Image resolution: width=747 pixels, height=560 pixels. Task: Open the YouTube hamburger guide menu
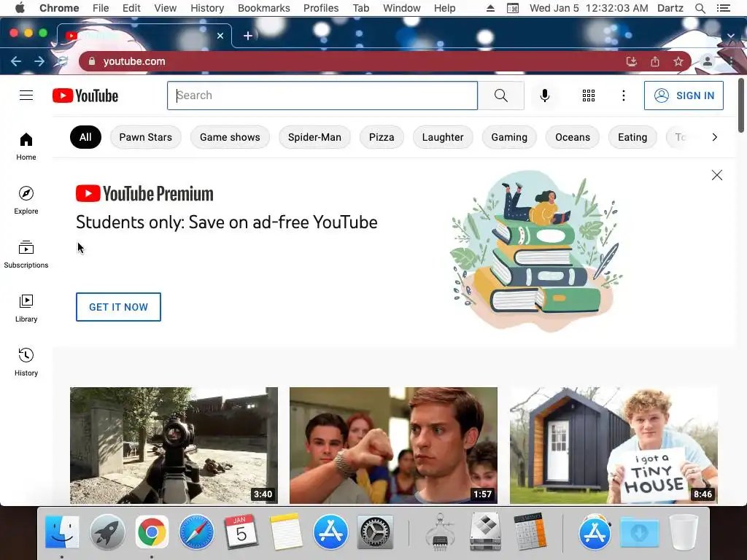tap(26, 96)
